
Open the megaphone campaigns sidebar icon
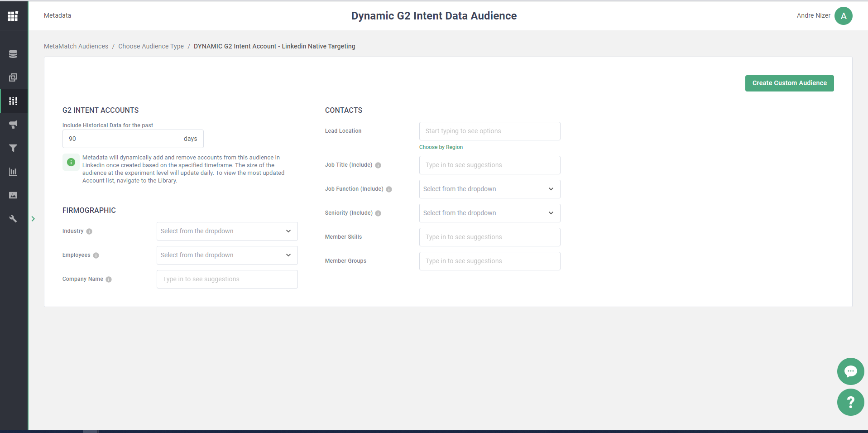point(13,125)
